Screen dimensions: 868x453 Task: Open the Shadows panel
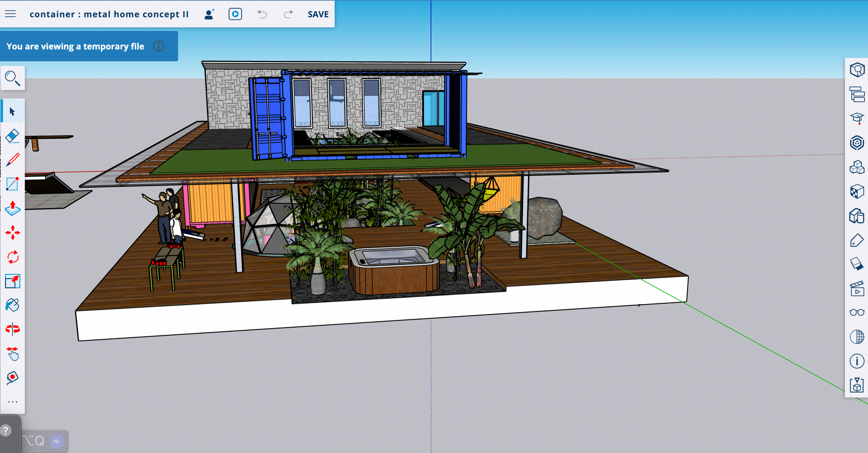857,264
